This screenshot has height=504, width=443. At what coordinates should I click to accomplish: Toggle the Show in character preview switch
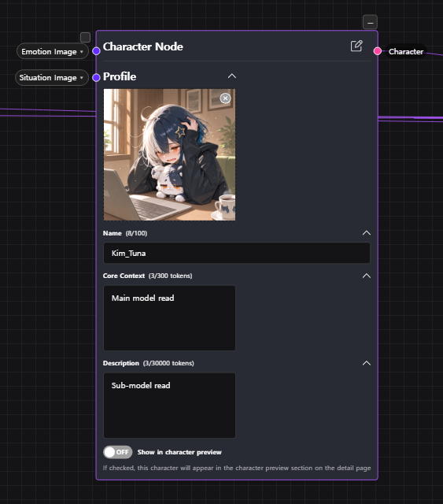[117, 452]
